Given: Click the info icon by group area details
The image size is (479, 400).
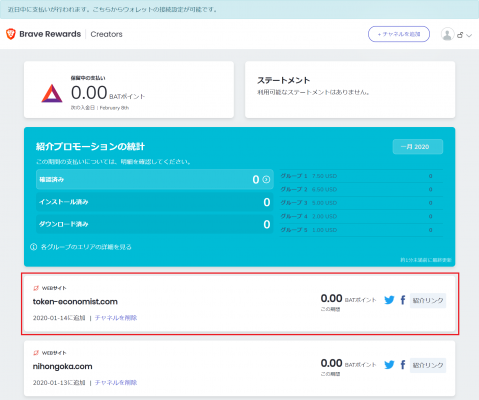Looking at the screenshot, I should pyautogui.click(x=33, y=247).
